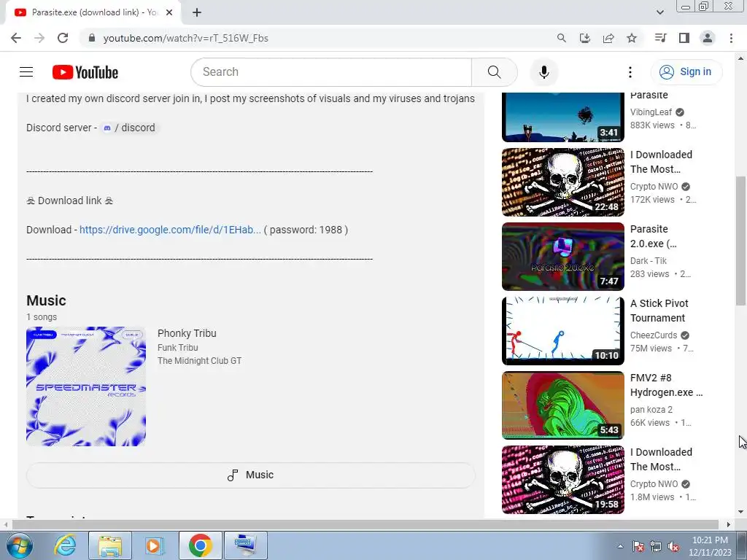
Task: Click the VibingLeaf channel name
Action: click(651, 112)
